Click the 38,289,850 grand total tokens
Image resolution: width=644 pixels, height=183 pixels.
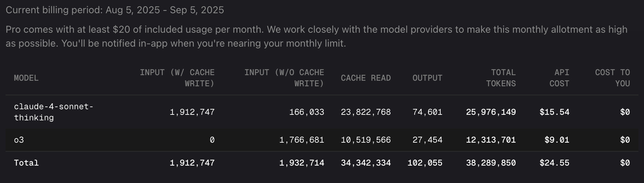tap(491, 163)
